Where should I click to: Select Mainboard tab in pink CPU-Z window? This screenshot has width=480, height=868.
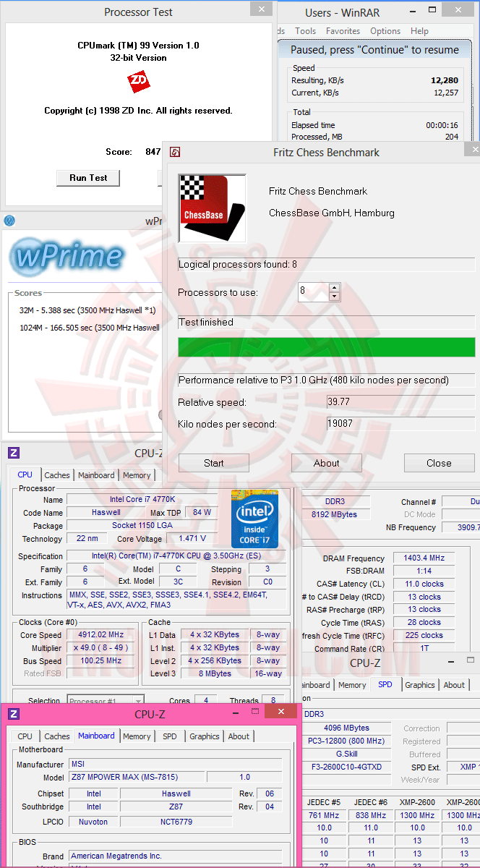click(x=96, y=736)
